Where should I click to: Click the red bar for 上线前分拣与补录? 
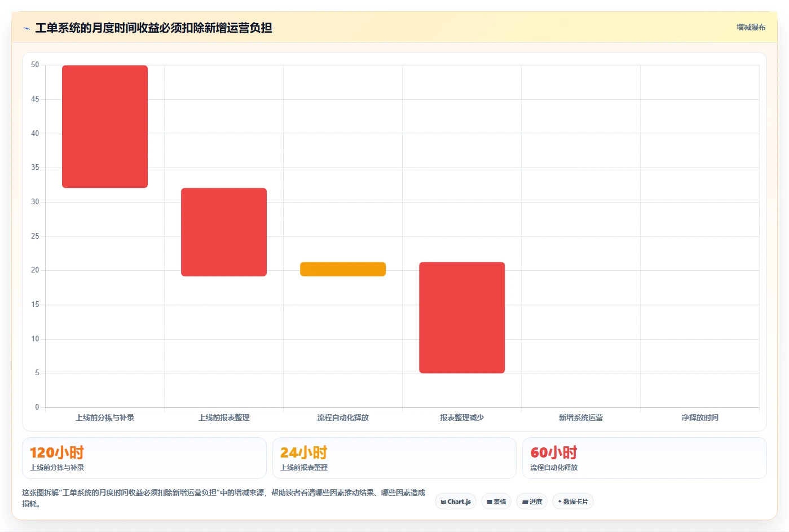[105, 126]
